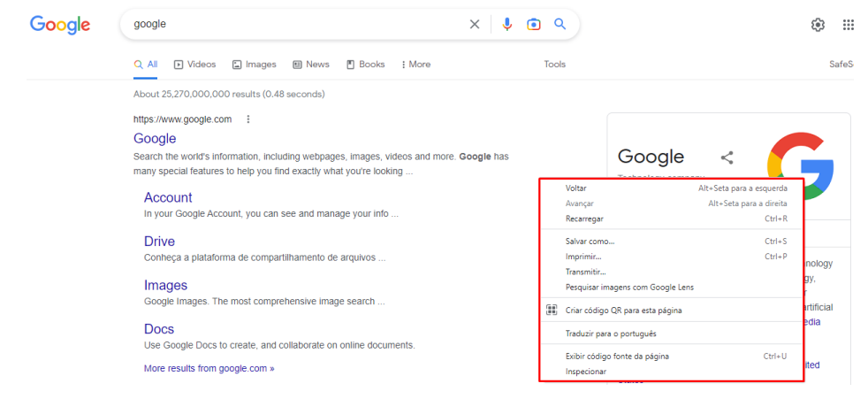This screenshot has height=399, width=868.
Task: Select 'Pesquisar imagens com Google Lens'
Action: coord(672,287)
